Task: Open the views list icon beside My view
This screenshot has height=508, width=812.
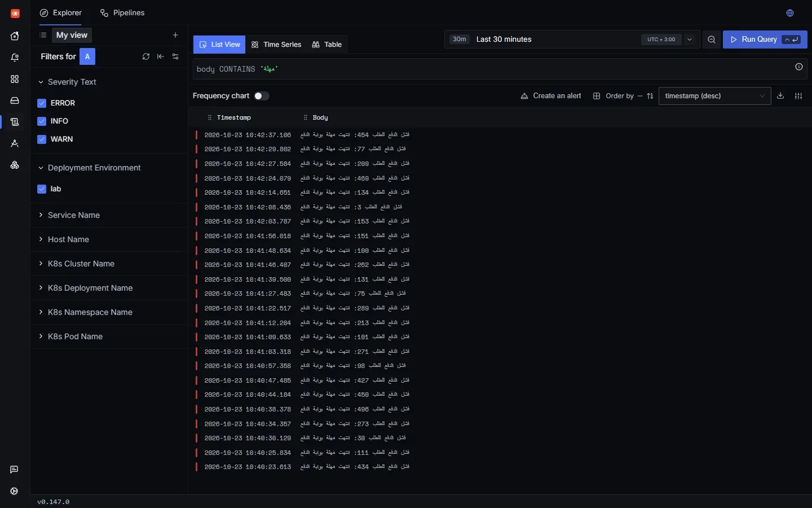Action: coord(43,35)
